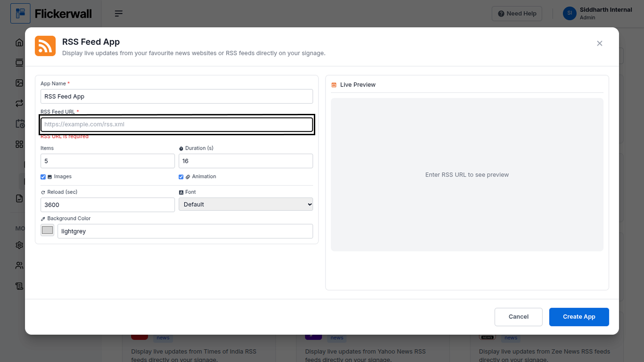Toggle the Animation checkbox
This screenshot has height=362, width=644.
coord(181,177)
